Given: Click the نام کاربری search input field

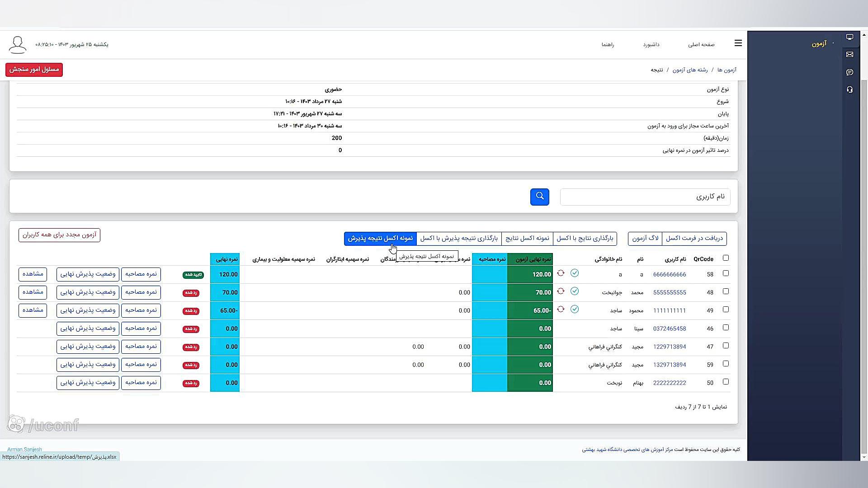Looking at the screenshot, I should (x=645, y=197).
